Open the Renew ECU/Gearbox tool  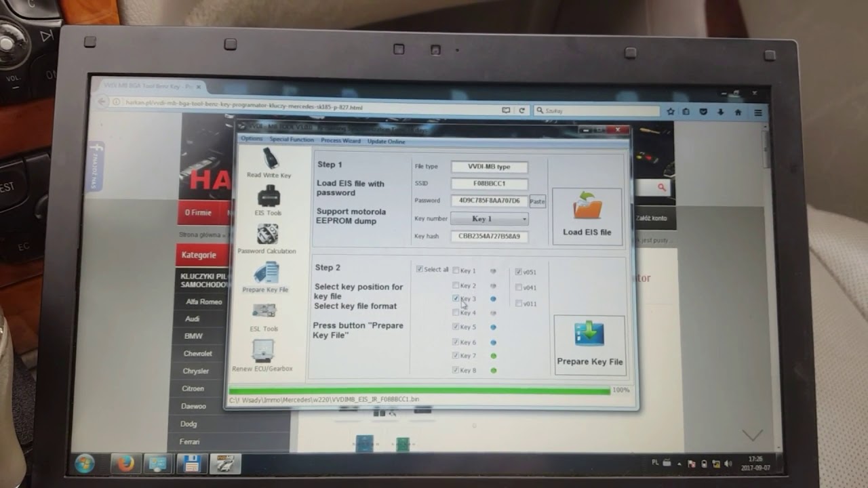tap(262, 356)
